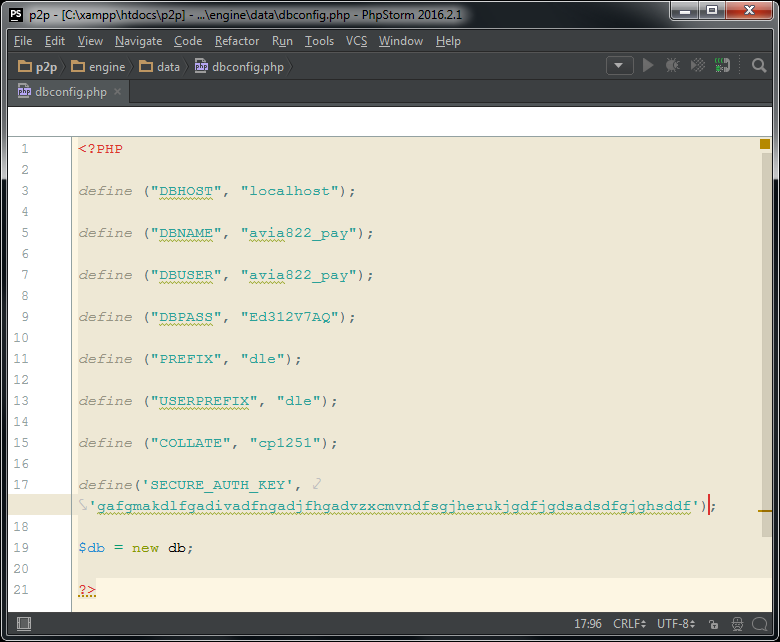The height and width of the screenshot is (642, 780).
Task: Click the data breadcrumb folder
Action: tap(159, 67)
